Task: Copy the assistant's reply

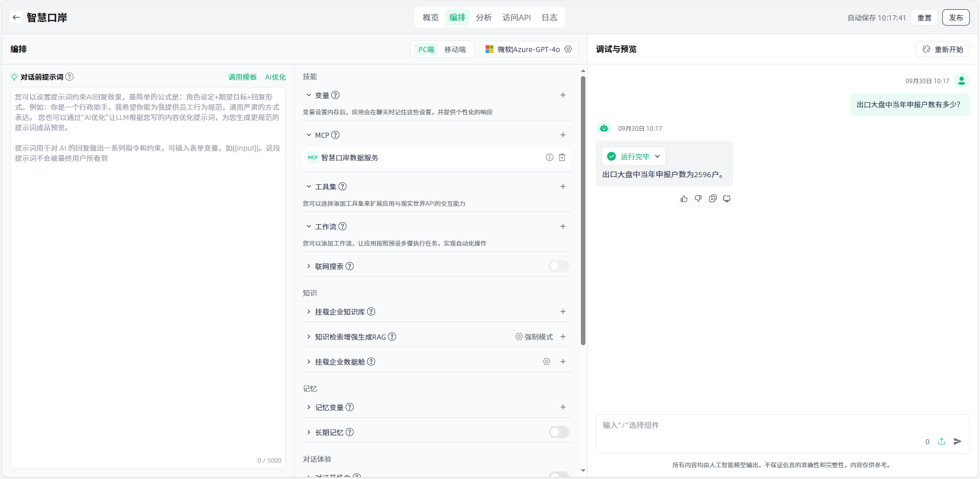Action: pyautogui.click(x=713, y=199)
